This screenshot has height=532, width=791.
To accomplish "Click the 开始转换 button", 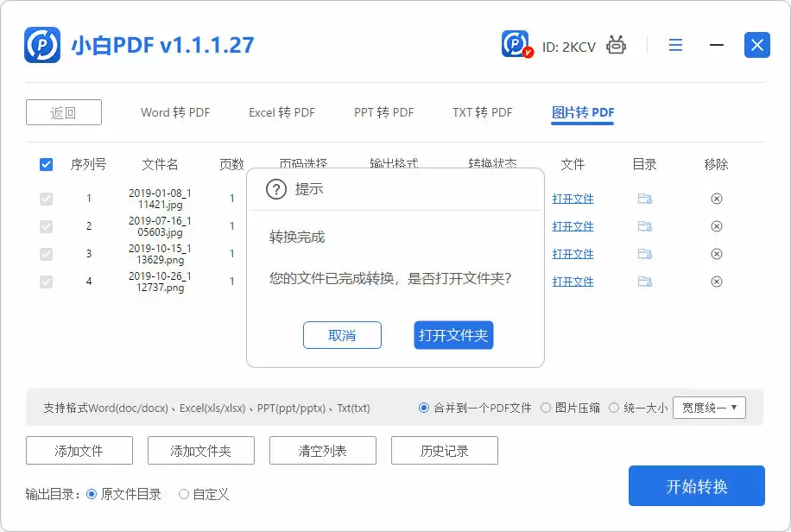I will (x=696, y=485).
